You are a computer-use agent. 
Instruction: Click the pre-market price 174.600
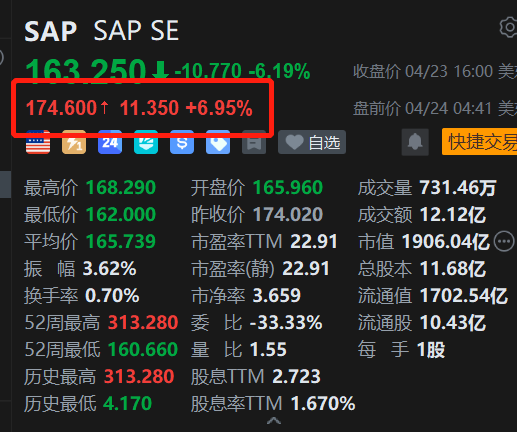coord(61,108)
